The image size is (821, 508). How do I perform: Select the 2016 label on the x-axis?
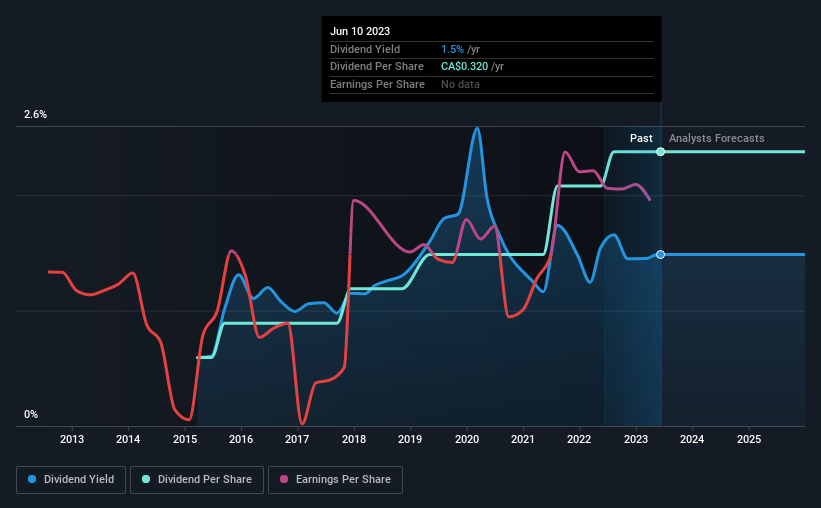point(241,439)
